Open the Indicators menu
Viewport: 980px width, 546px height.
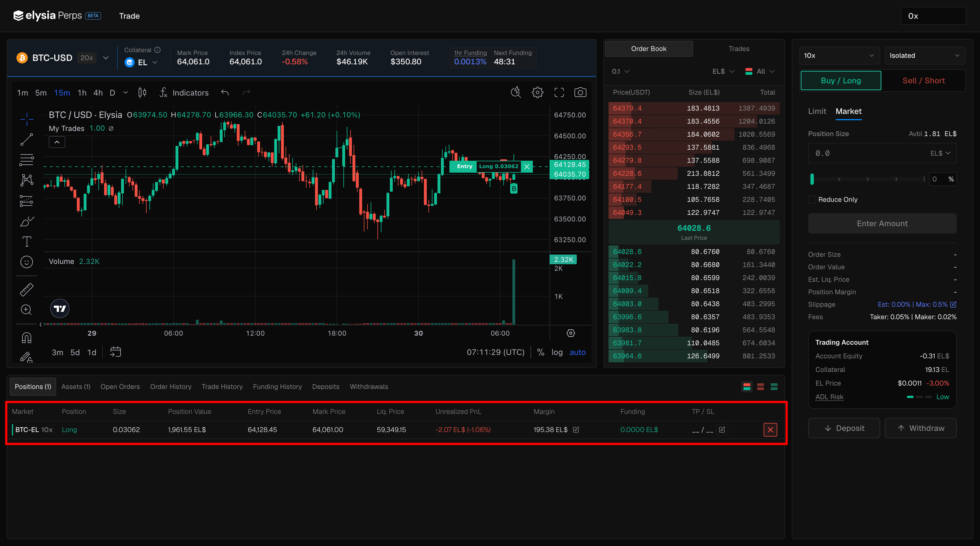184,92
